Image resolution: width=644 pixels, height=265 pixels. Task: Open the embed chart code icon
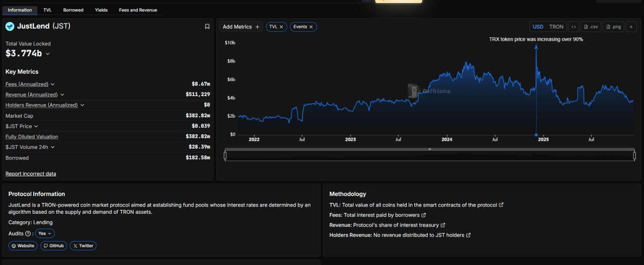[573, 27]
